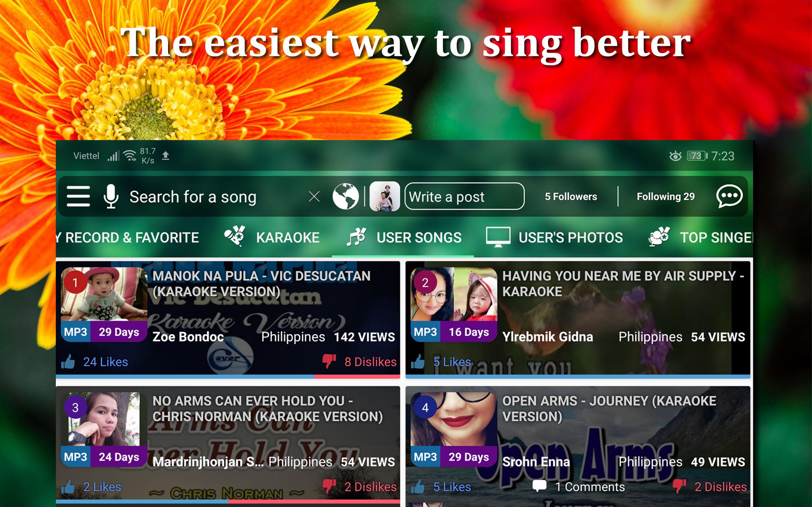
Task: Open the chat messages bubble icon
Action: (730, 196)
